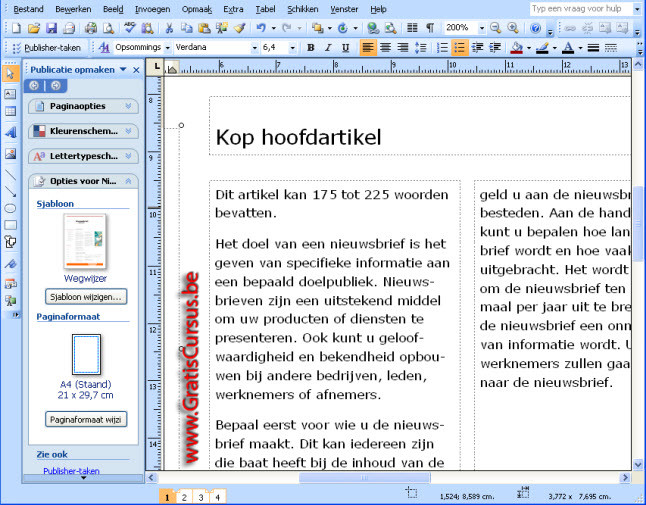Go to page 3 tab
Screen dimensions: 646x505
click(201, 498)
